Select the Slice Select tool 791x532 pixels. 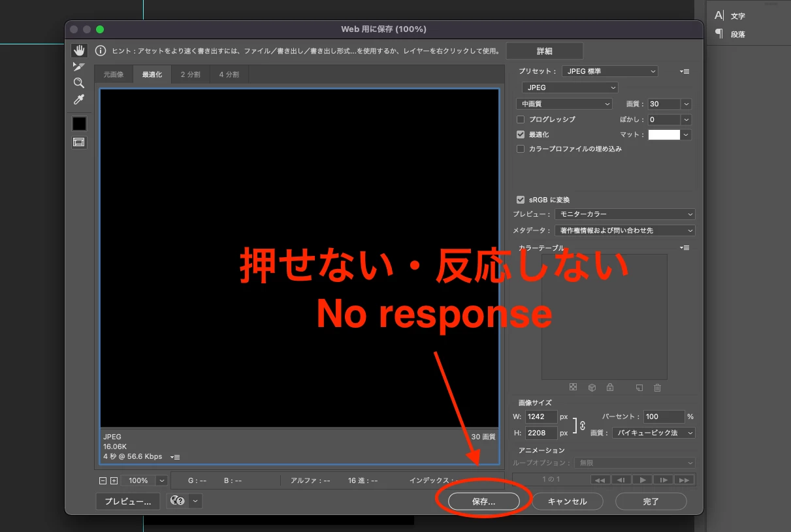click(x=79, y=67)
